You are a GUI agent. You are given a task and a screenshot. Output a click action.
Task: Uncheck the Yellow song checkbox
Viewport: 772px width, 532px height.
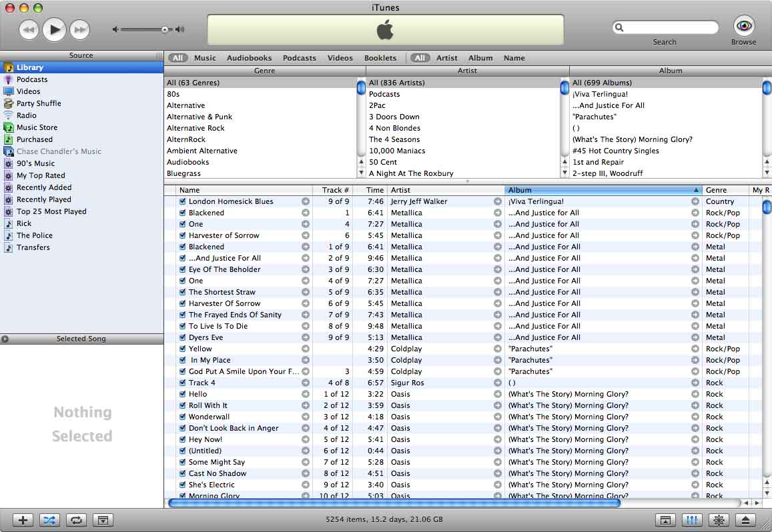183,349
